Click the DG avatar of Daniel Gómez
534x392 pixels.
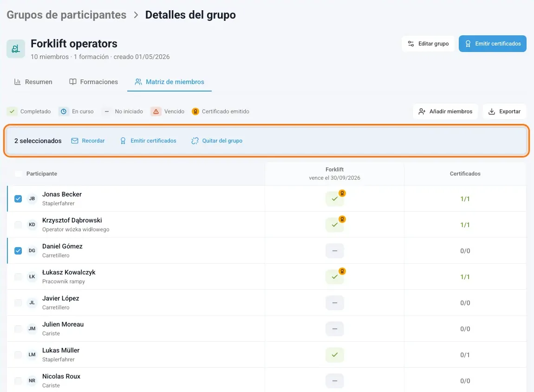pyautogui.click(x=32, y=251)
